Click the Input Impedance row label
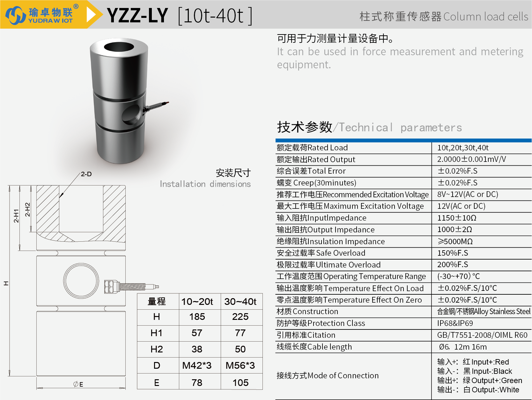 click(321, 218)
